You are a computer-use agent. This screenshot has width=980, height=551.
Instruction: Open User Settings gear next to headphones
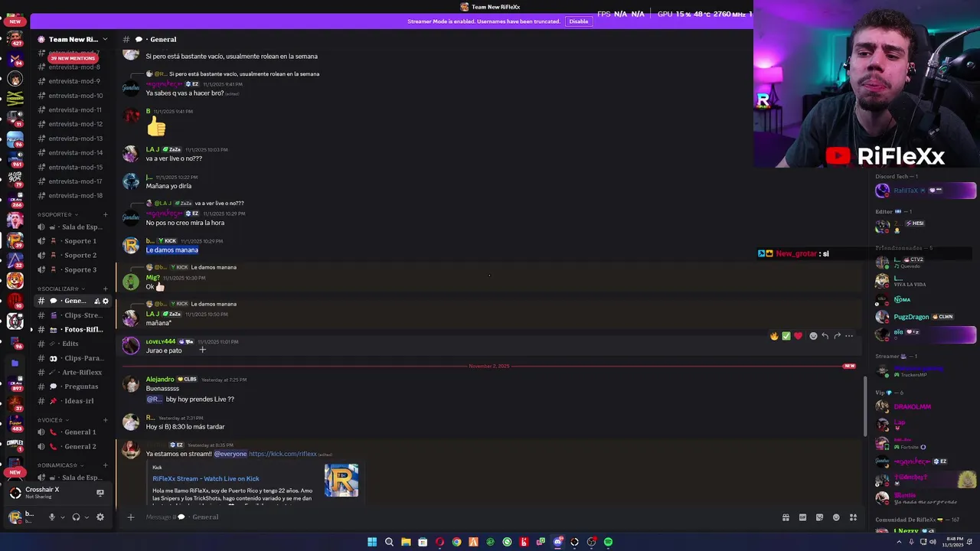click(x=100, y=517)
